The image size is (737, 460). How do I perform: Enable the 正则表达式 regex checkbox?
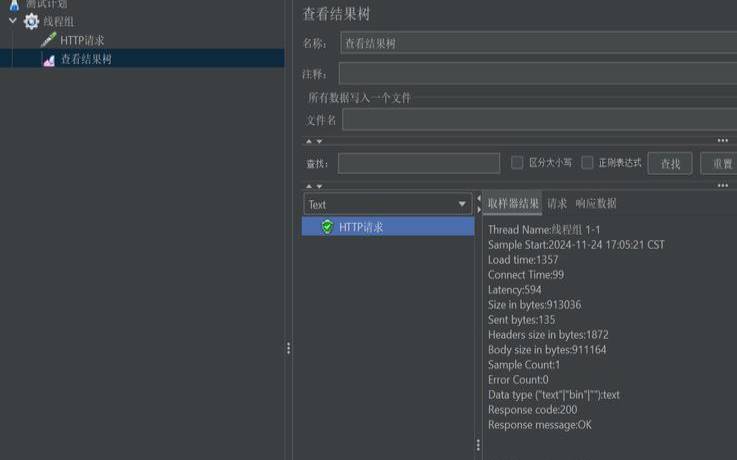coord(587,163)
